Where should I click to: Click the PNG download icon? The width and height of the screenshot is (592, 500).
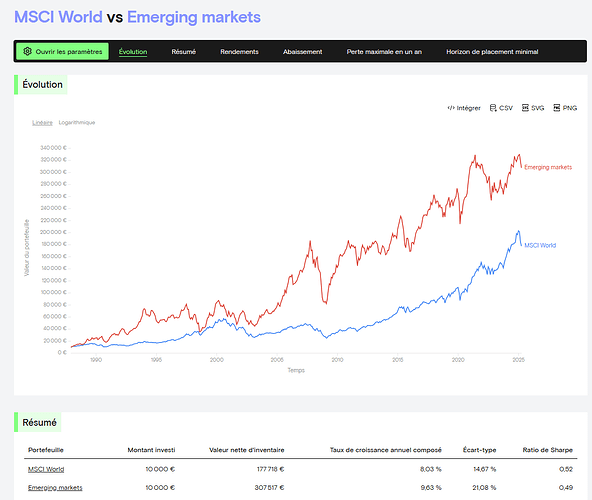(x=557, y=108)
